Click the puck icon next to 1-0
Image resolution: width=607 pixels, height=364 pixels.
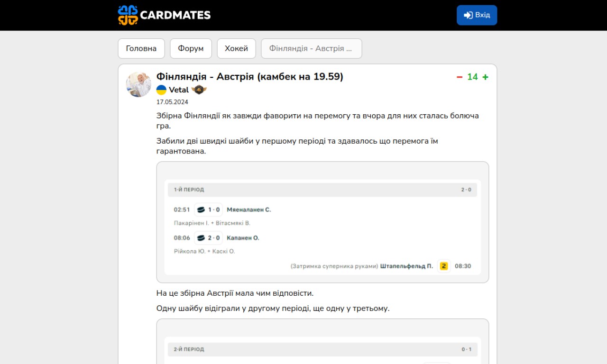pyautogui.click(x=201, y=209)
